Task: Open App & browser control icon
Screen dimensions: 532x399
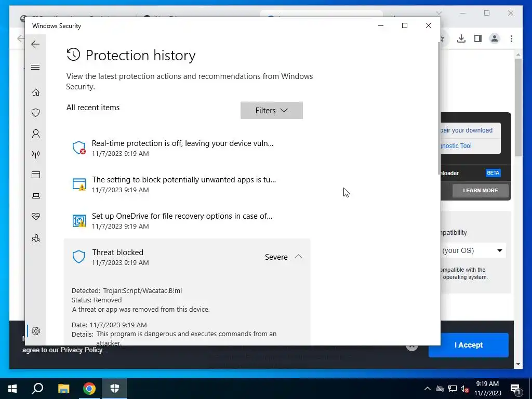Action: pos(36,175)
